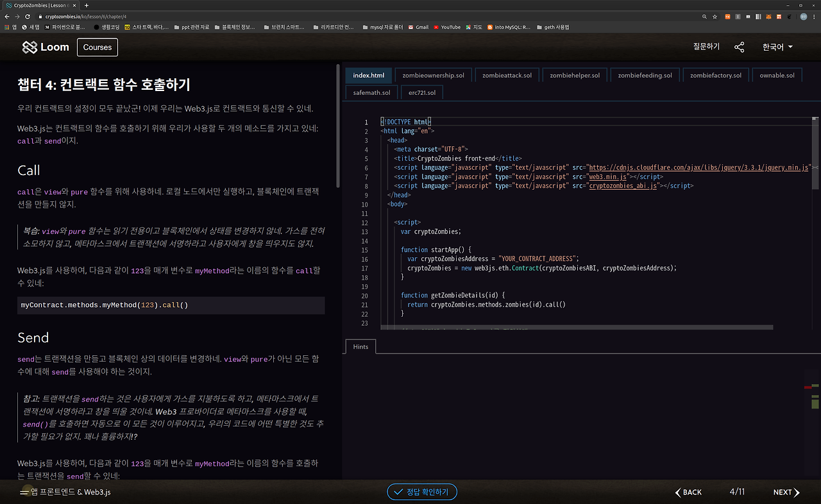Open the 한국어 language dropdown
The width and height of the screenshot is (821, 504).
coord(777,47)
